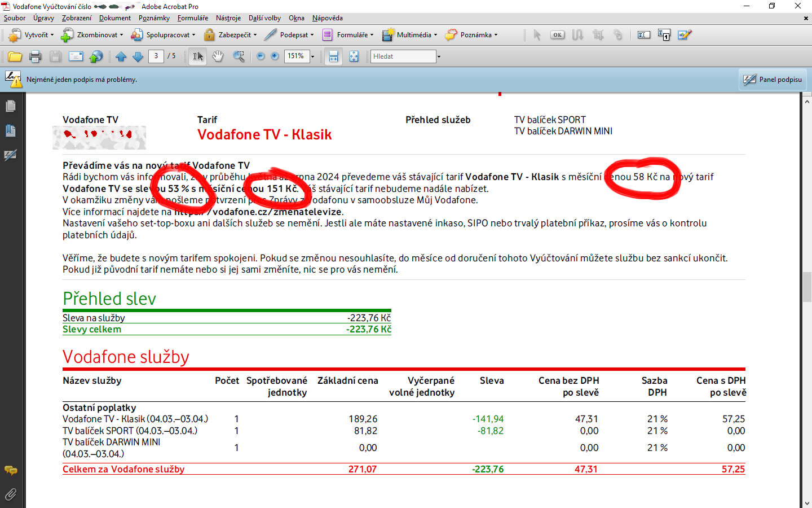Click the Podepsat button
This screenshot has width=812, height=508.
pos(288,35)
